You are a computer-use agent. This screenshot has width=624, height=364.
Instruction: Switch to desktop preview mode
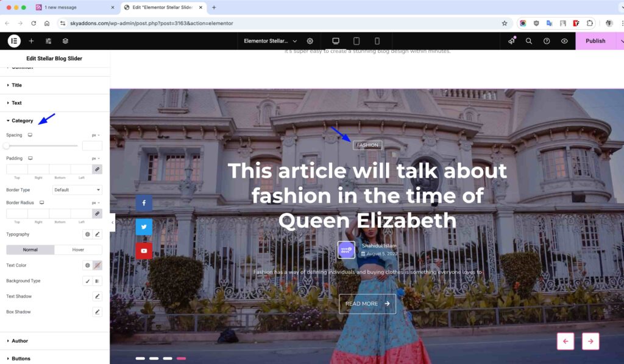coord(336,41)
